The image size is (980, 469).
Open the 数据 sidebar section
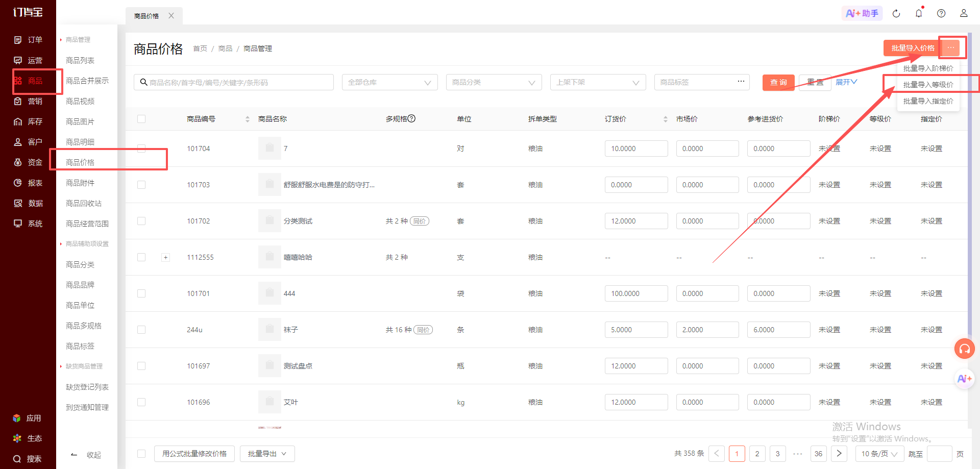pyautogui.click(x=28, y=203)
